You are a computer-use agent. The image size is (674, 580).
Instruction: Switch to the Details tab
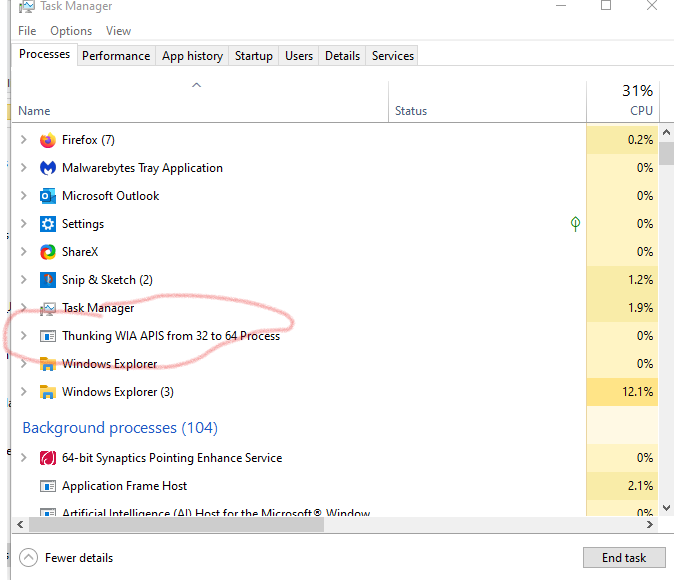(342, 56)
